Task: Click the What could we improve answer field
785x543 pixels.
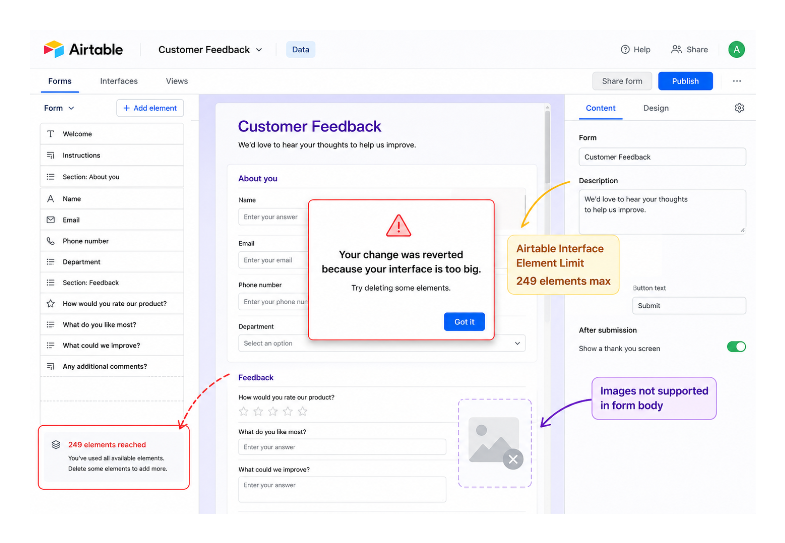Action: (x=342, y=489)
